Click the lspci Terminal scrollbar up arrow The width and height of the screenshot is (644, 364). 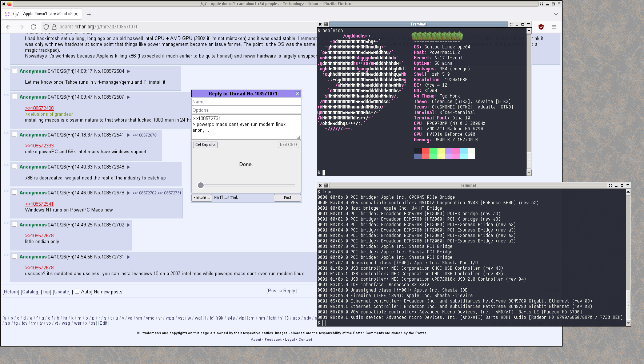click(628, 192)
